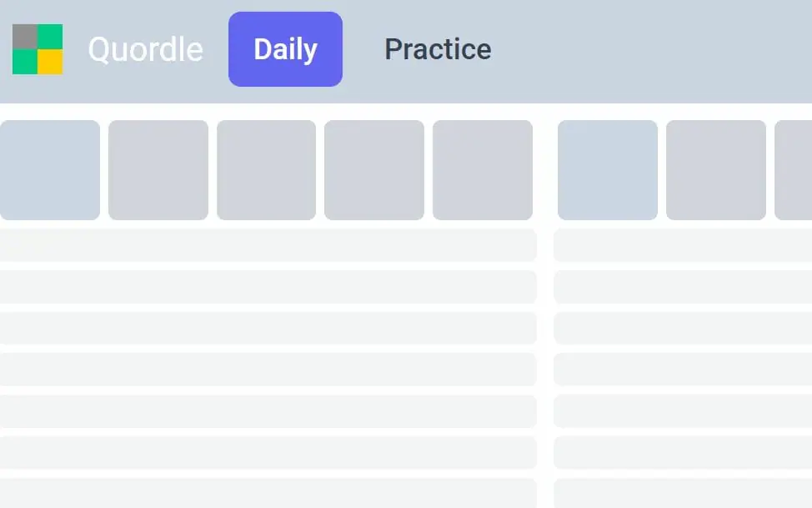812x508 pixels.
Task: Click the yellow swatch in the Quordle logo
Action: coord(50,62)
